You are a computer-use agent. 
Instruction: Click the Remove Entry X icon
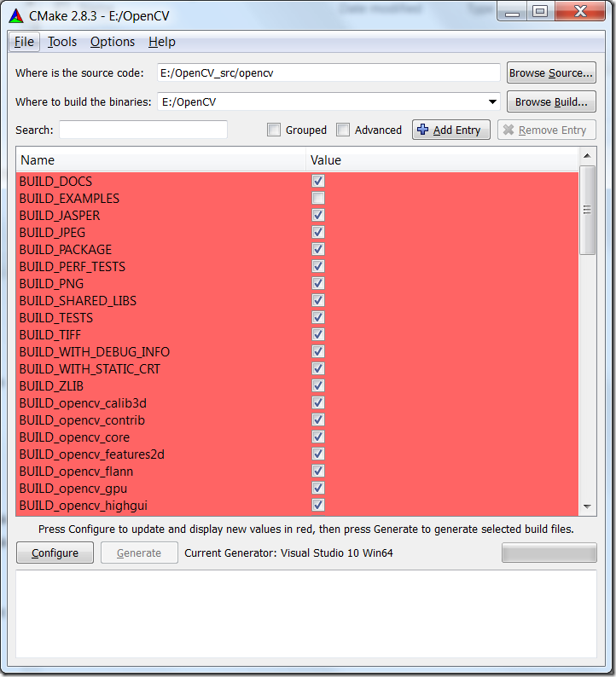point(508,130)
